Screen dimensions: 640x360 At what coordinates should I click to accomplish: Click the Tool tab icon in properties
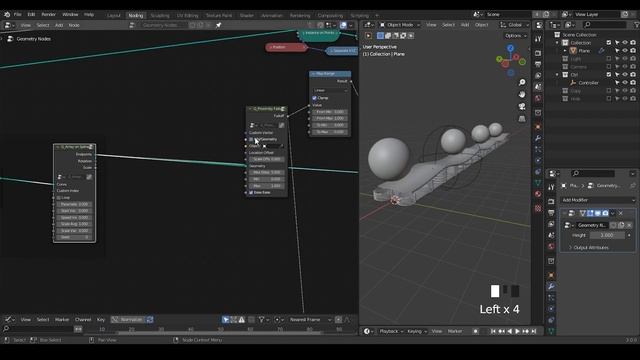pyautogui.click(x=551, y=187)
